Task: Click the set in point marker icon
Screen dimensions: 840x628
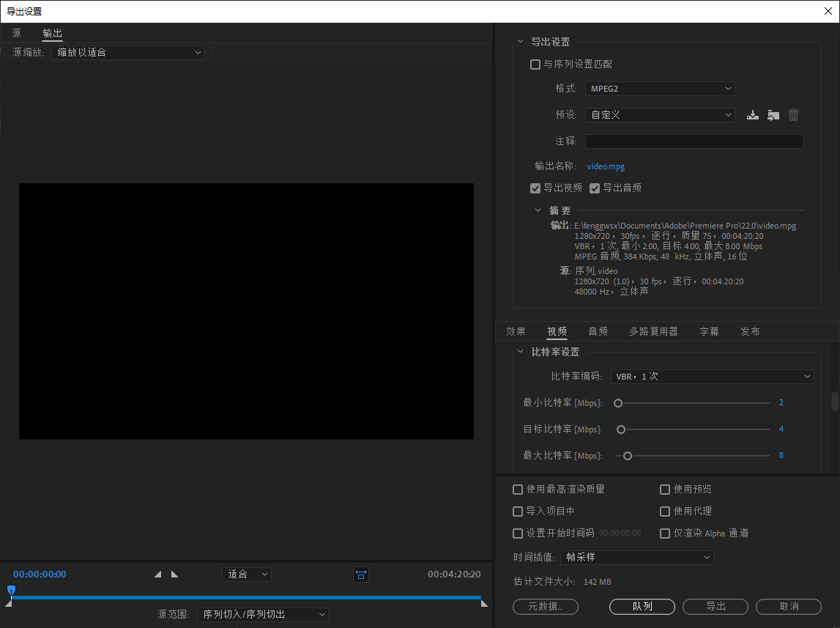Action: pyautogui.click(x=158, y=575)
